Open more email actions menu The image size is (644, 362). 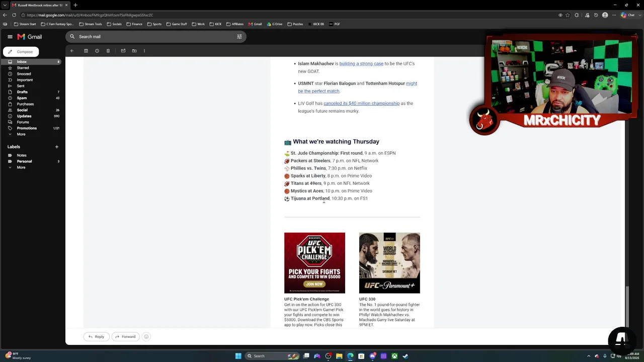[144, 51]
